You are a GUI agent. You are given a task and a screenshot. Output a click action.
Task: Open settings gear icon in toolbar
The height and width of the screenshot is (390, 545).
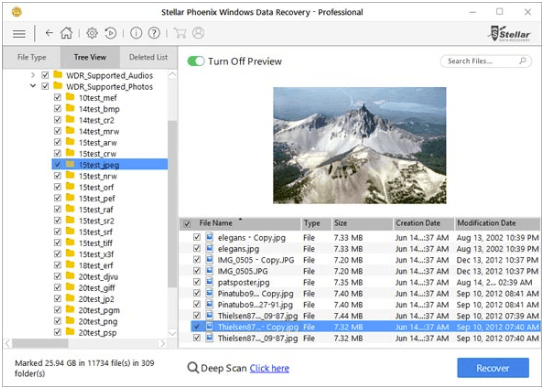click(x=92, y=33)
